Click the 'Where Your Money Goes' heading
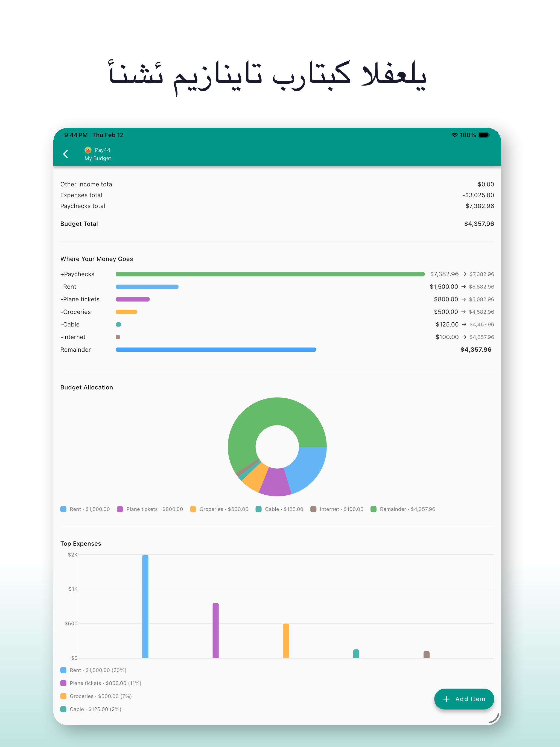The width and height of the screenshot is (560, 747). point(97,259)
